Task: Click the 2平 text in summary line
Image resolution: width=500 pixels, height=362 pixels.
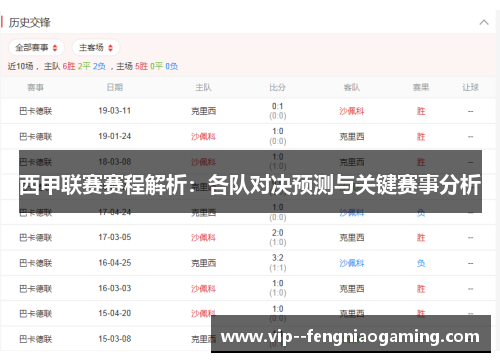Action: (x=84, y=66)
